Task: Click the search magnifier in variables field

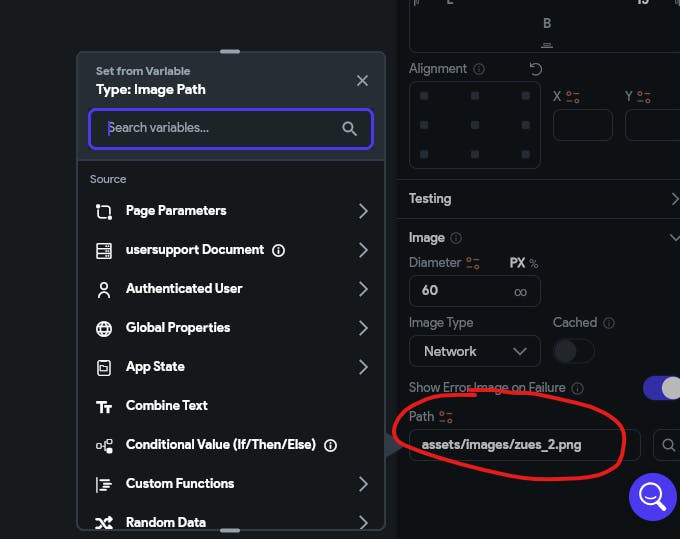Action: (x=349, y=128)
